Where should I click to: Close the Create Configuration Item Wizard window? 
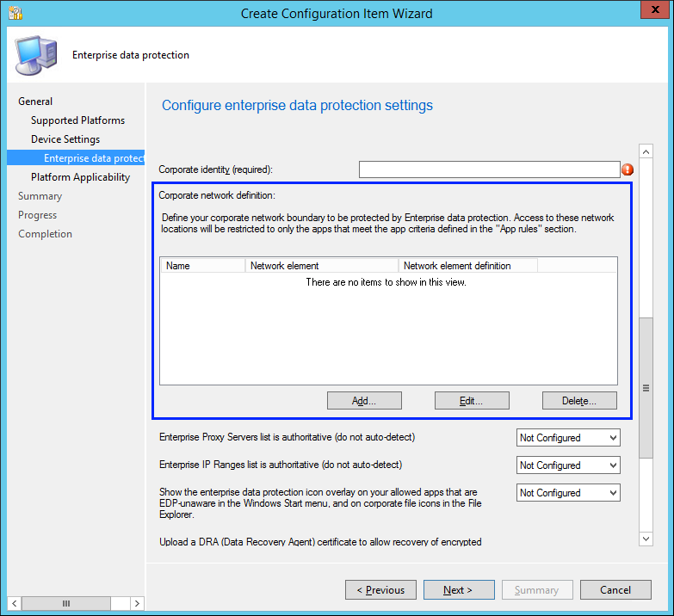655,9
